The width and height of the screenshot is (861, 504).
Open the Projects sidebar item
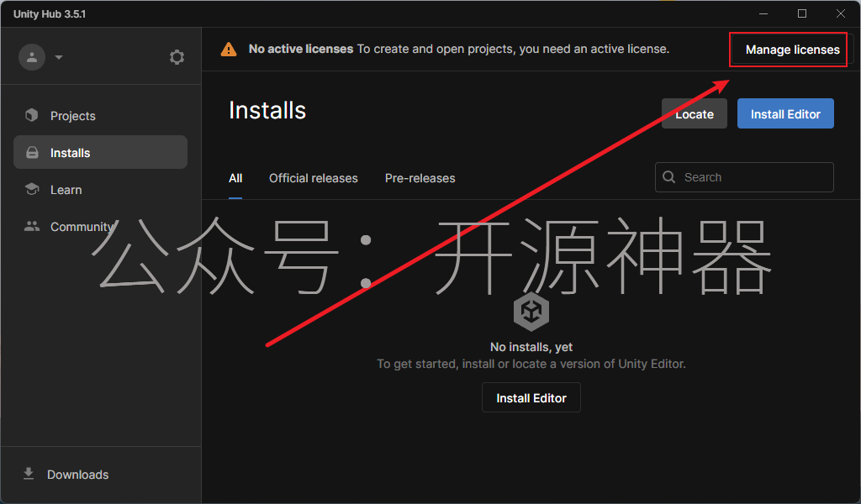(x=101, y=116)
